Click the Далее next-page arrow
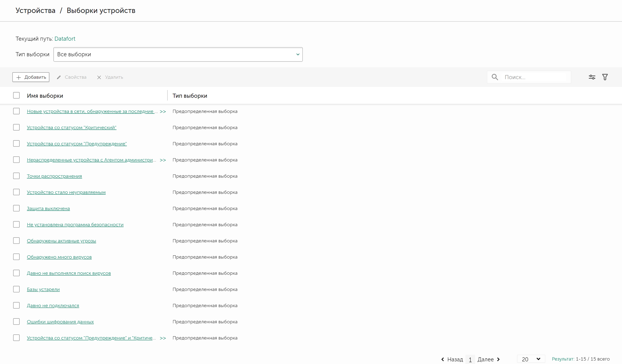Viewport: 622px width, 364px height. 498,359
